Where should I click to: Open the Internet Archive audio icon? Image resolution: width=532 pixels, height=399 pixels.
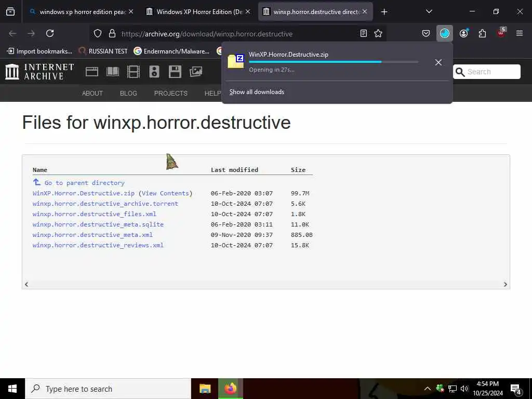(x=154, y=72)
